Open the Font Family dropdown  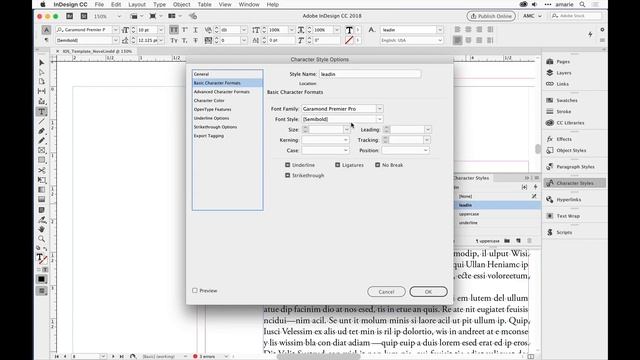click(380, 109)
